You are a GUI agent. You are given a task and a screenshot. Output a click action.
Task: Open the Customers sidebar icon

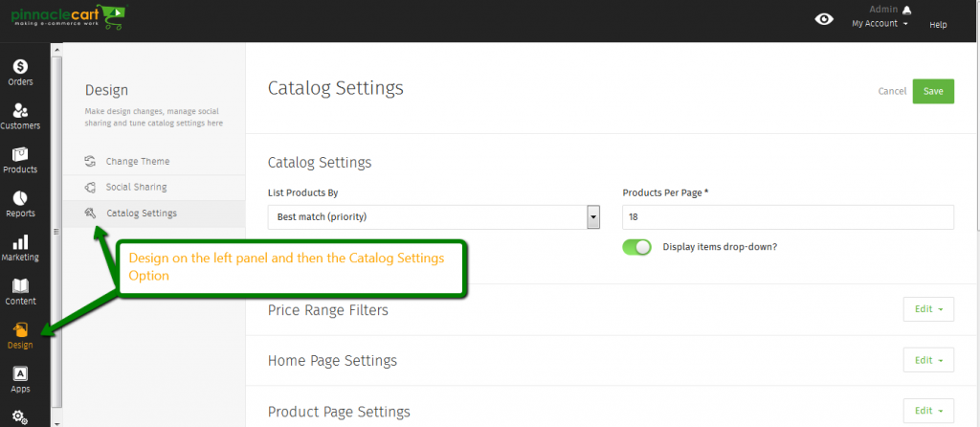[x=21, y=110]
